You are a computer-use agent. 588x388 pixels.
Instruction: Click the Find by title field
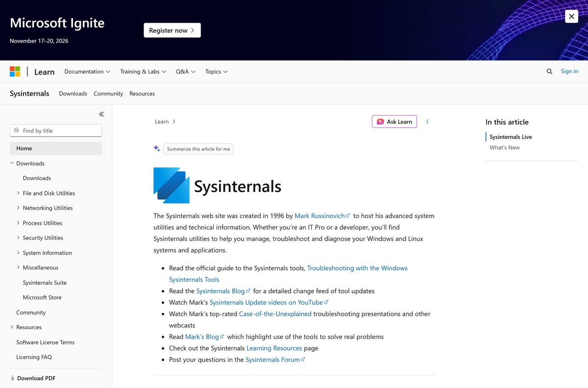[56, 130]
